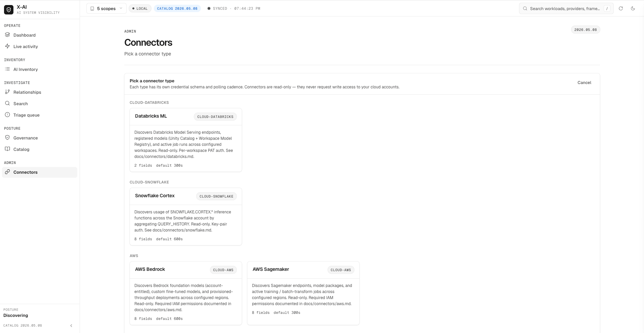Viewport: 644px width, 333px height.
Task: Click the Discovering posture status
Action: tap(16, 315)
